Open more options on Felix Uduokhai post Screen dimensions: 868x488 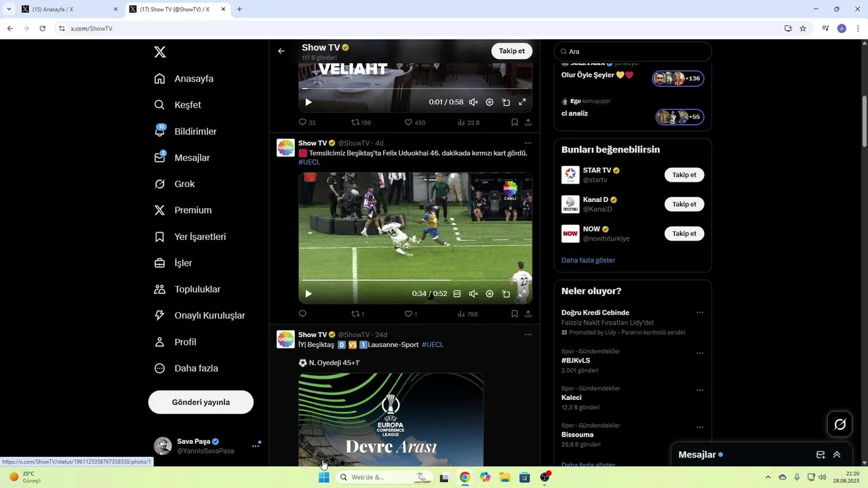coord(528,143)
